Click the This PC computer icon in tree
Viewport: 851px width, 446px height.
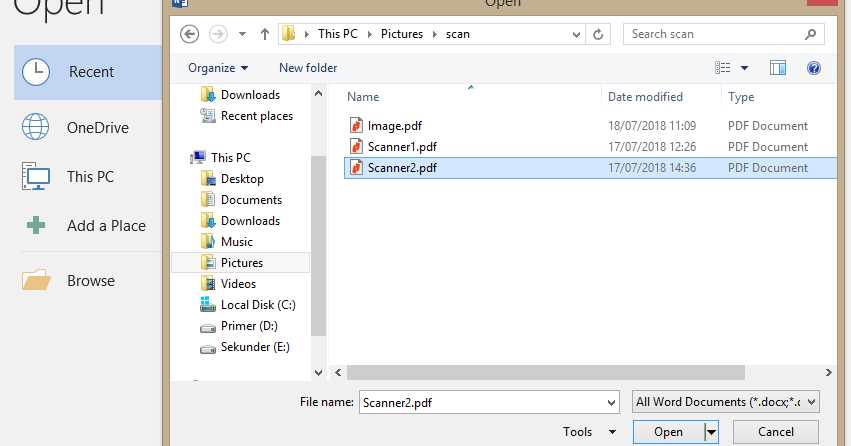[198, 158]
